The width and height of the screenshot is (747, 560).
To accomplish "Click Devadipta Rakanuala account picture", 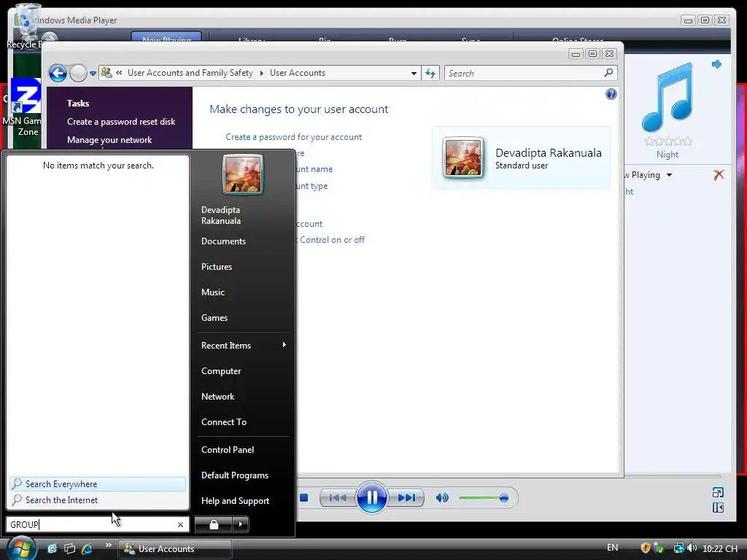I will 463,157.
